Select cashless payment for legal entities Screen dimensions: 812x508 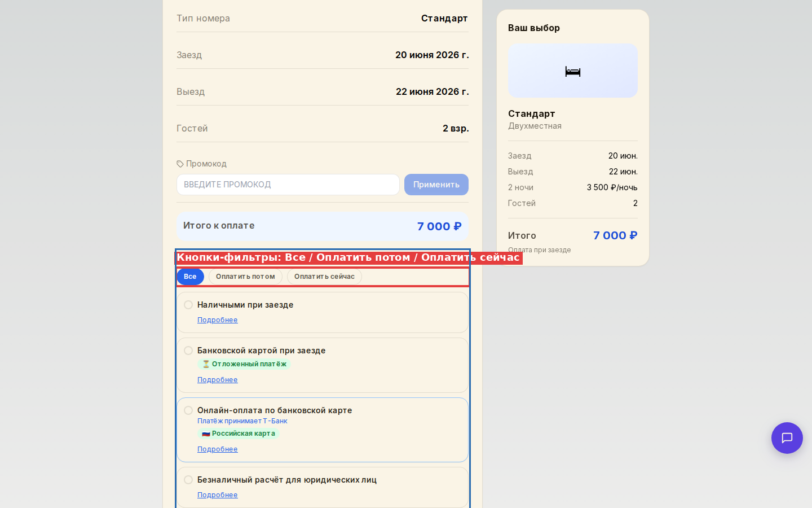click(188, 480)
